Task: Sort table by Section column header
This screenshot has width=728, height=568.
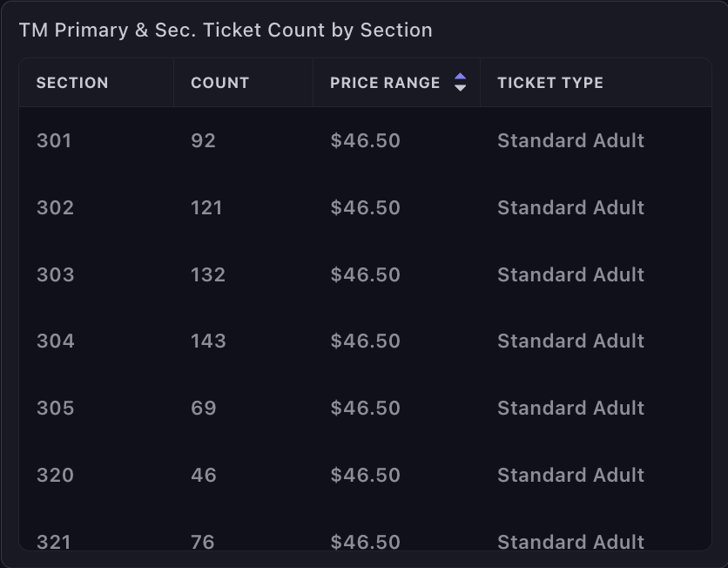Action: click(72, 83)
